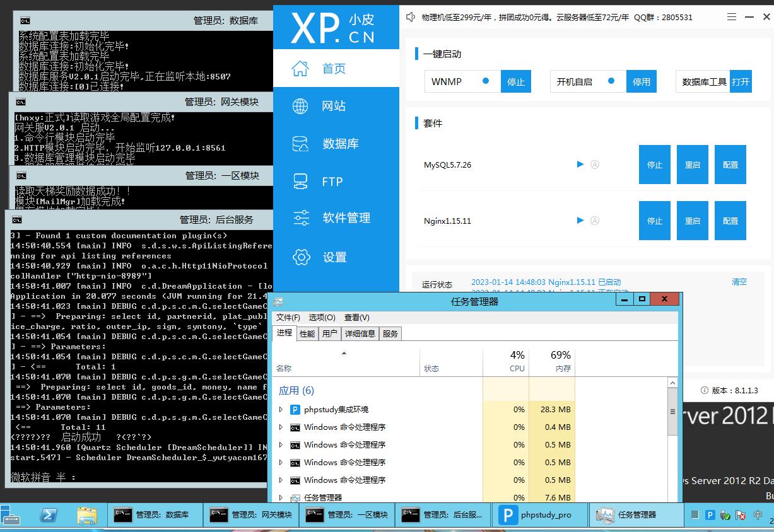The image size is (774, 532).
Task: Click the play triangle icon for MySQL5.7.26
Action: (x=580, y=165)
